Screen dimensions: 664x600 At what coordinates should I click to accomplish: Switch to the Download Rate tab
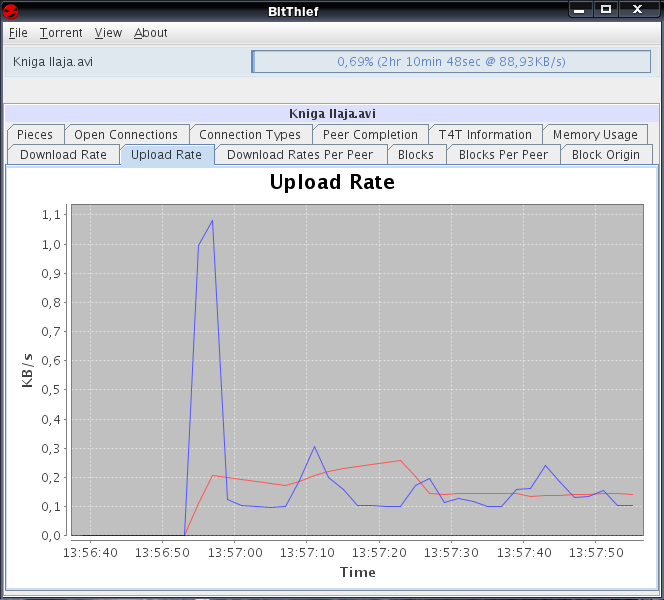pyautogui.click(x=64, y=155)
